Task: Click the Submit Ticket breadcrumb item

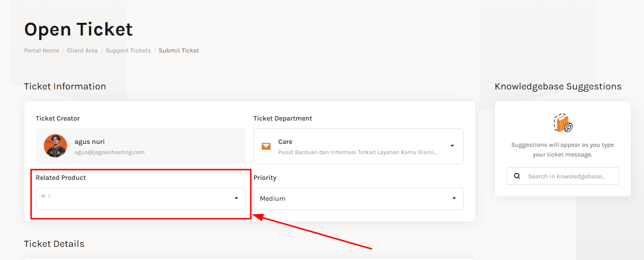Action: (x=179, y=51)
